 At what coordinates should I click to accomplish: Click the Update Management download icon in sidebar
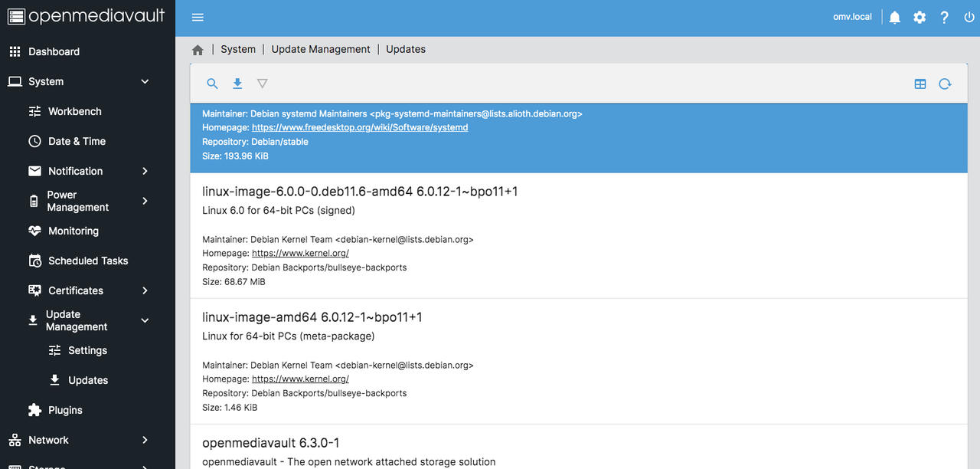[33, 320]
